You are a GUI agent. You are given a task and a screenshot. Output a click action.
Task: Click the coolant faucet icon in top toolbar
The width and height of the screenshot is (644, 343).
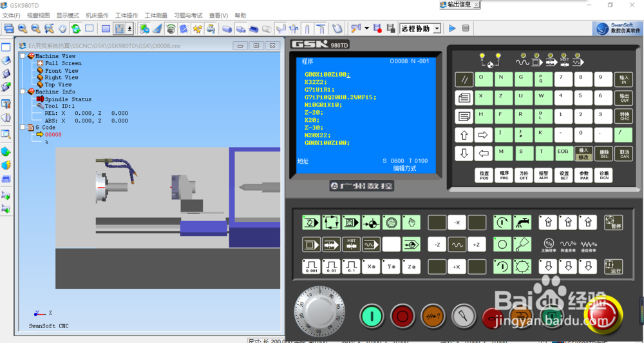point(211,28)
